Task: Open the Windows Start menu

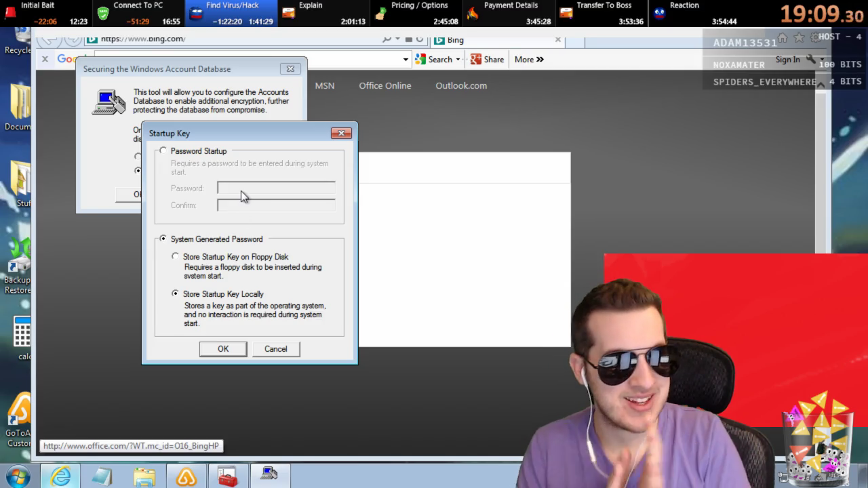Action: click(18, 476)
